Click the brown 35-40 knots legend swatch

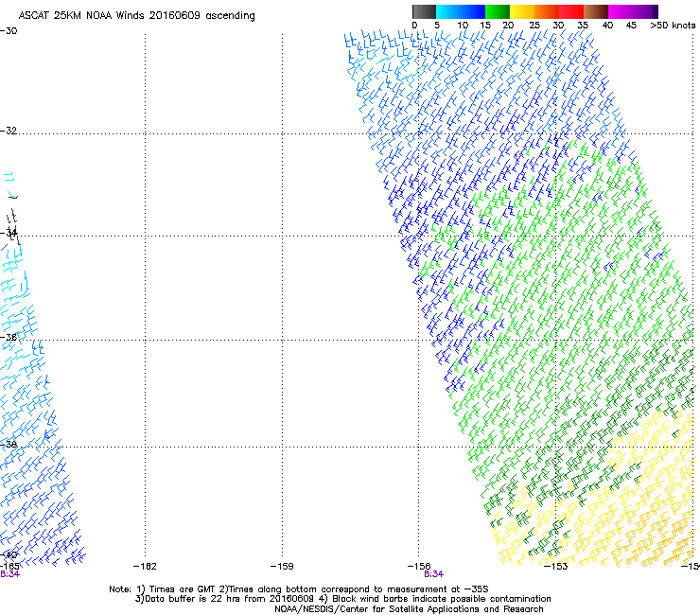(x=596, y=11)
